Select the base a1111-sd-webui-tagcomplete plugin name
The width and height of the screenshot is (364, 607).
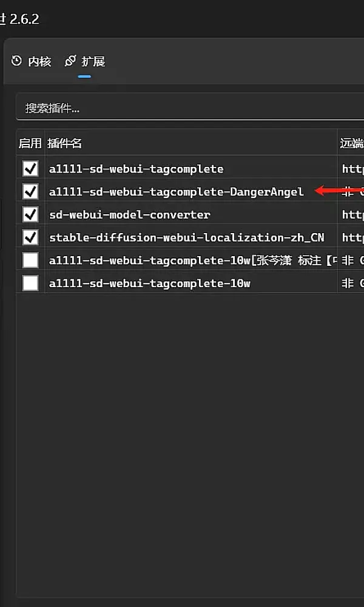pos(136,169)
